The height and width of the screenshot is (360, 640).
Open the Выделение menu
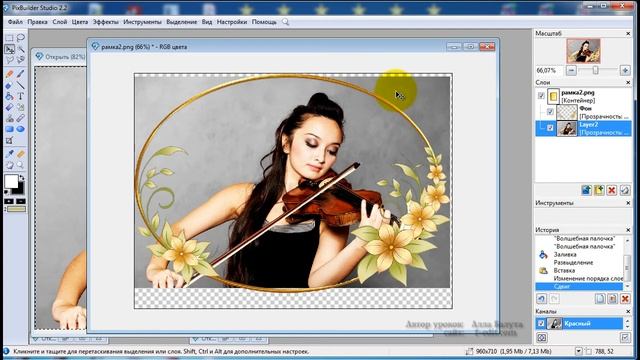click(x=182, y=22)
